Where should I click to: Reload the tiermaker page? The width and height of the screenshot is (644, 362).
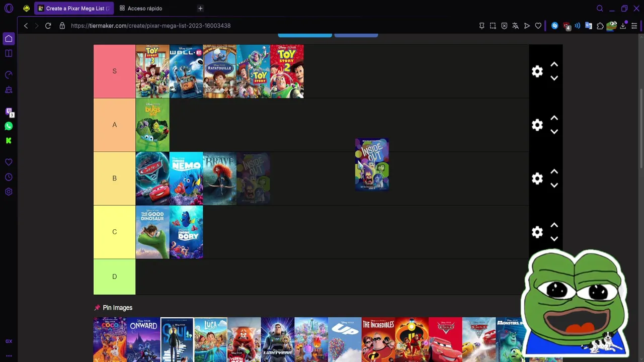48,26
